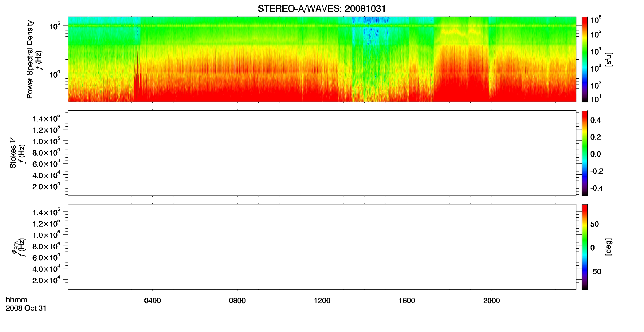644x332 pixels.
Task: Select the [sfu] unit label
Action: (x=608, y=59)
